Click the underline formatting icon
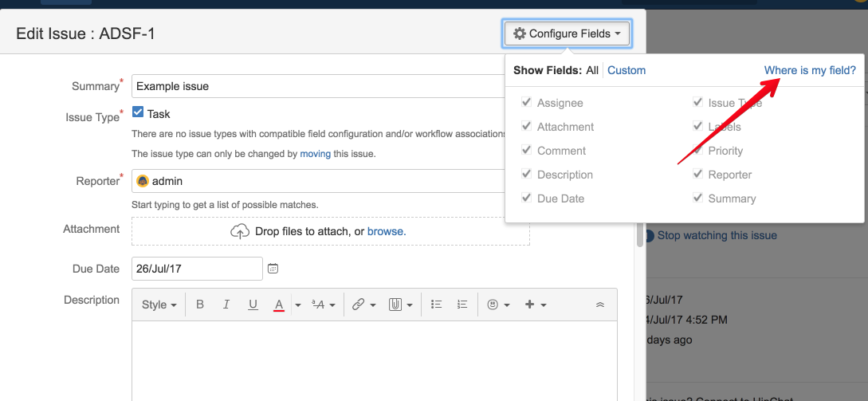The image size is (868, 401). pos(253,305)
